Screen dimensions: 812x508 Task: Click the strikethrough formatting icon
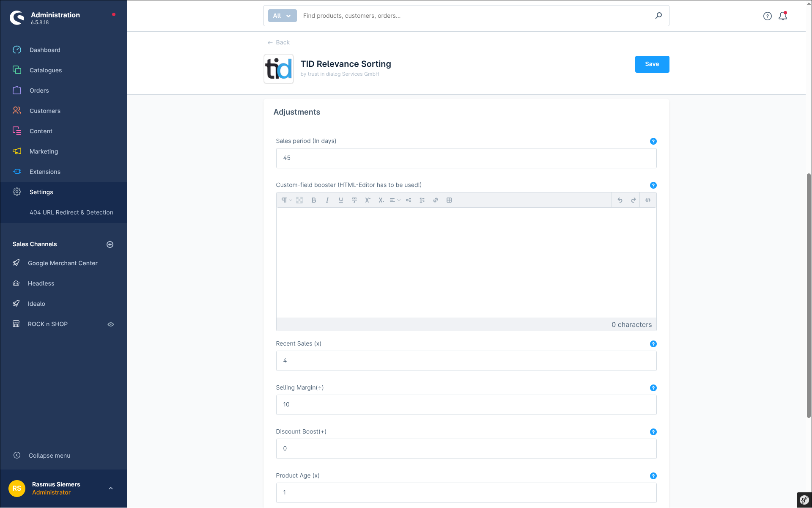point(354,200)
